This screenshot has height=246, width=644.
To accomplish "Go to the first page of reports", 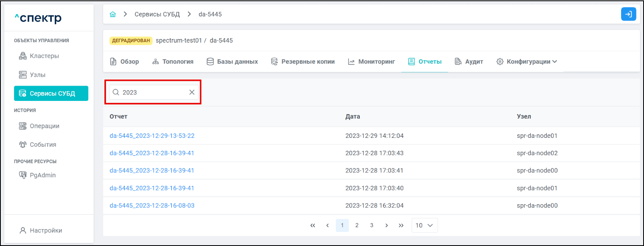I will point(313,225).
